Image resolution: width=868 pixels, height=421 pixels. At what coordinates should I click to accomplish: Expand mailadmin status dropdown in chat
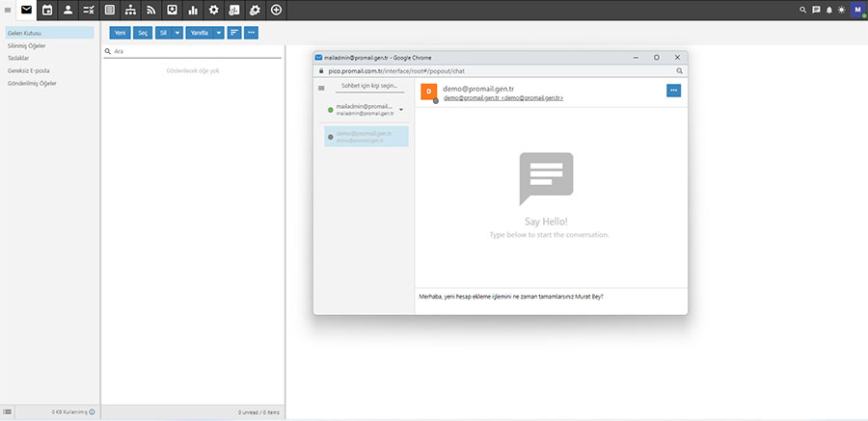tap(401, 110)
